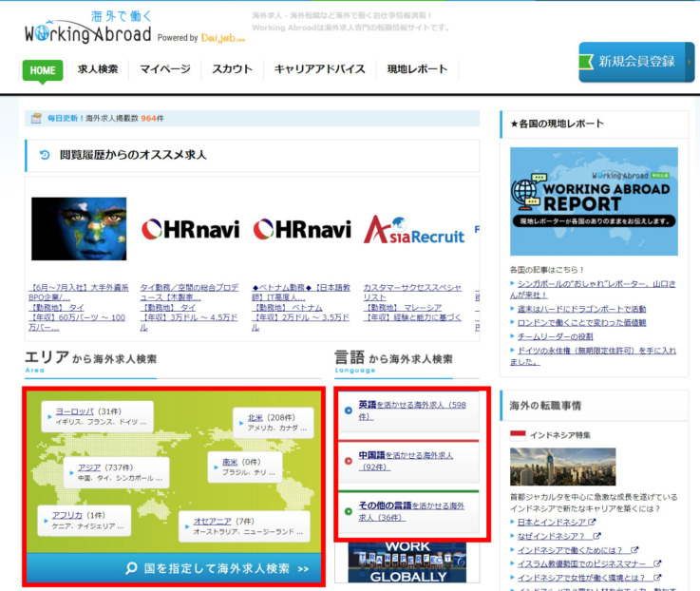
Task: Select the スカウト menu item
Action: pyautogui.click(x=232, y=68)
